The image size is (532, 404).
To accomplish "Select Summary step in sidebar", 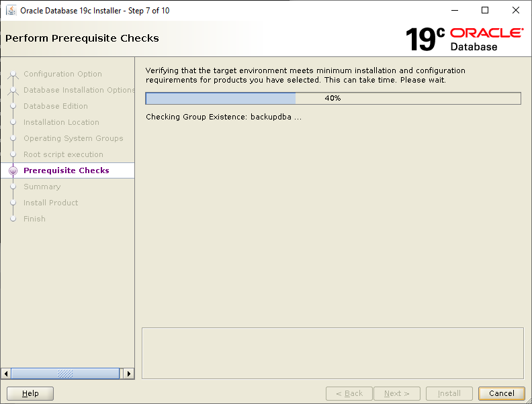I will (42, 187).
